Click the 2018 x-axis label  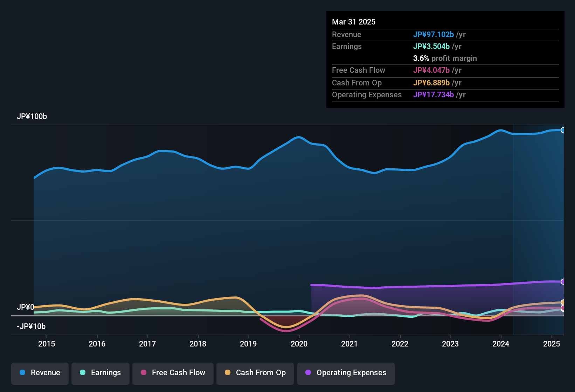click(x=198, y=344)
